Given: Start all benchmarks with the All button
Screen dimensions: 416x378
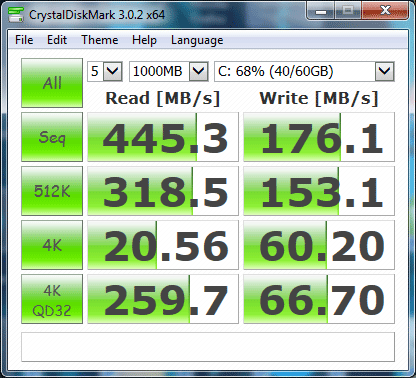Looking at the screenshot, I should (52, 83).
